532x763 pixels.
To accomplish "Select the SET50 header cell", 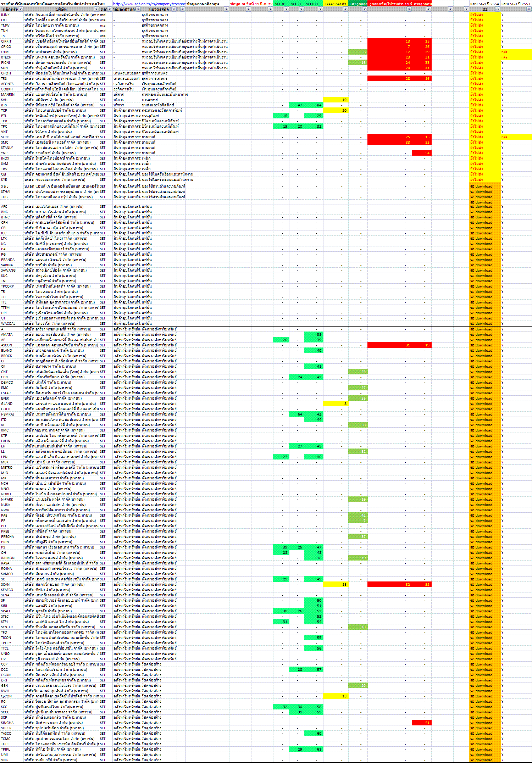I will [x=297, y=4].
